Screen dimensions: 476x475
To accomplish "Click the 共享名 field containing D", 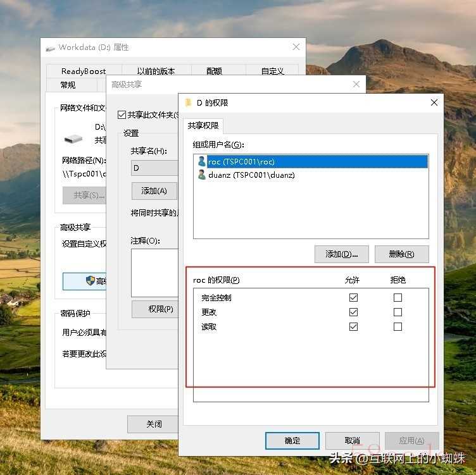I will point(154,168).
